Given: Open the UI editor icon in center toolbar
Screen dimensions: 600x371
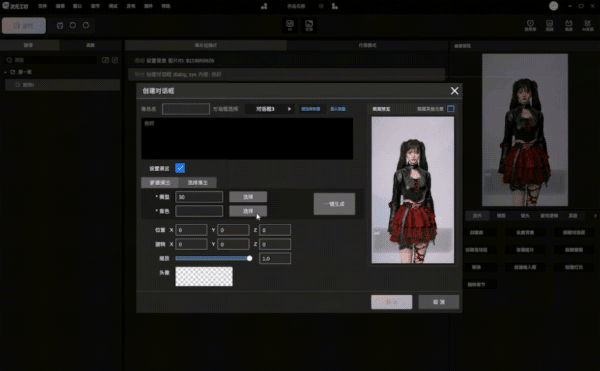Looking at the screenshot, I should click(290, 25).
